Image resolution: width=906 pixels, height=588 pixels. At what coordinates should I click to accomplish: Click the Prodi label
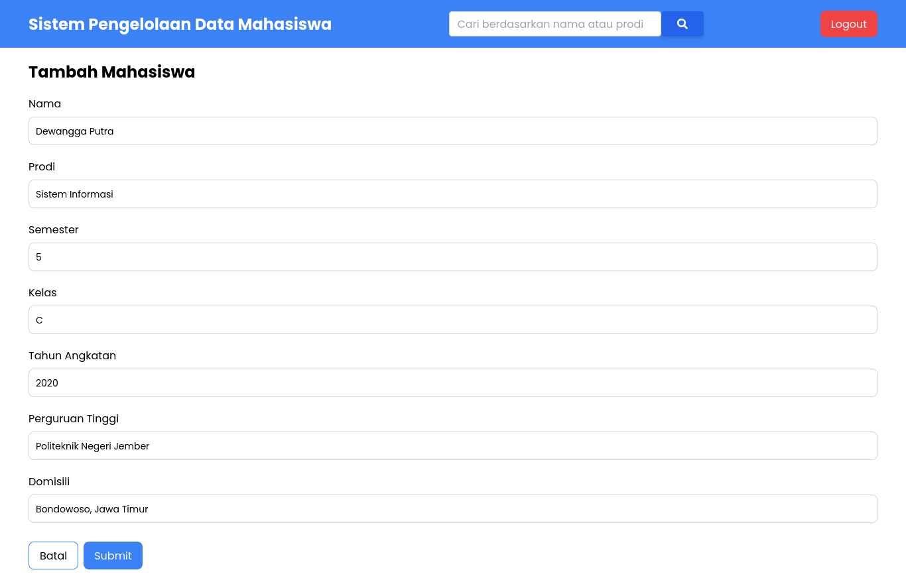point(42,166)
